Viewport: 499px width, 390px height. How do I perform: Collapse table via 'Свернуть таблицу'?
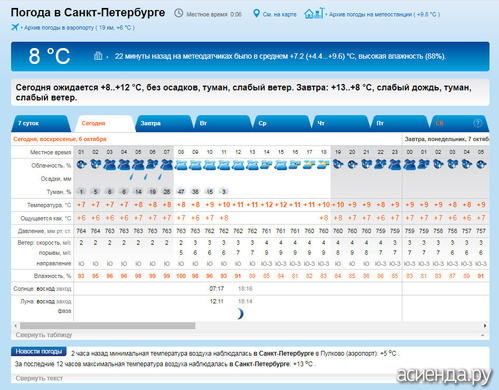[x=44, y=335]
